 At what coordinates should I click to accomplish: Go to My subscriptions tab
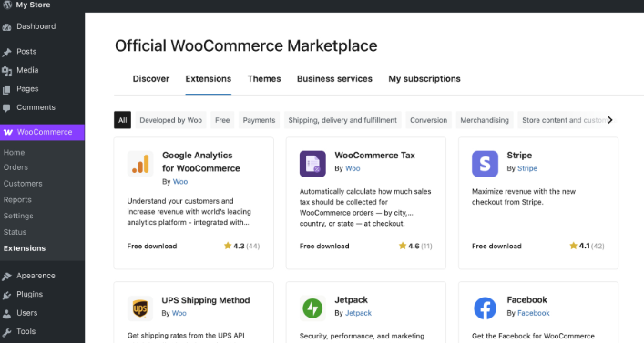(x=424, y=79)
